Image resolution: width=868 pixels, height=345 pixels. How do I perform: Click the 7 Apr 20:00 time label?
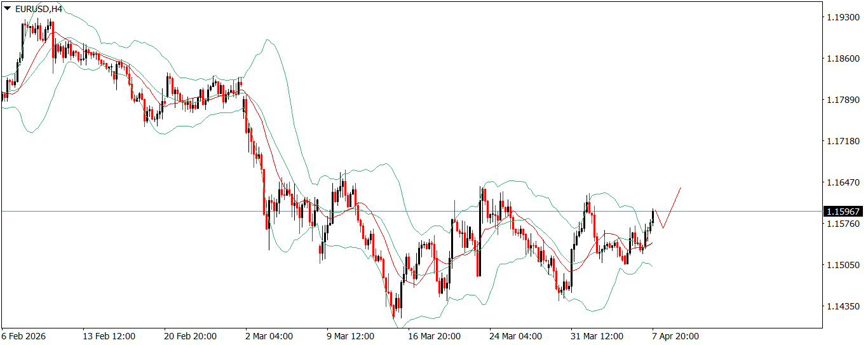(x=676, y=336)
